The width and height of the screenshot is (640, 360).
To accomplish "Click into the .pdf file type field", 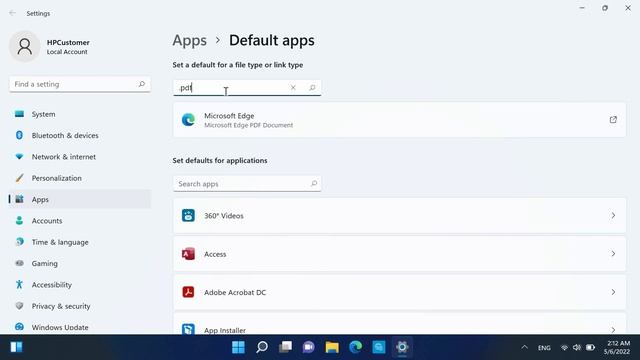I will click(247, 87).
